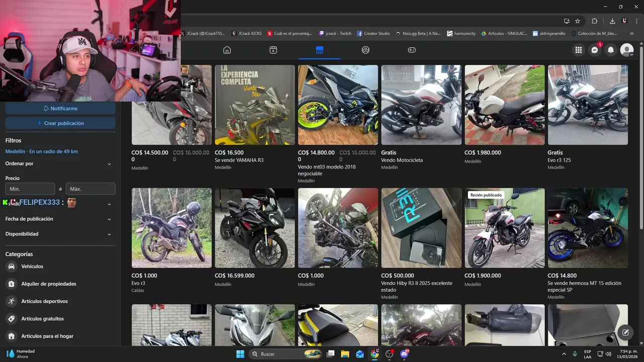Click the ESP LAA keyboard language indicator

click(588, 354)
